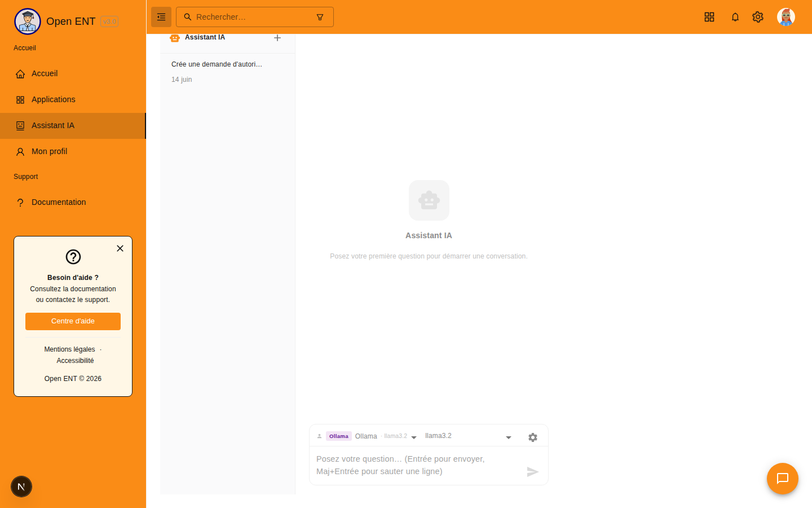Click the send message arrow
The height and width of the screenshot is (508, 812).
click(x=533, y=472)
